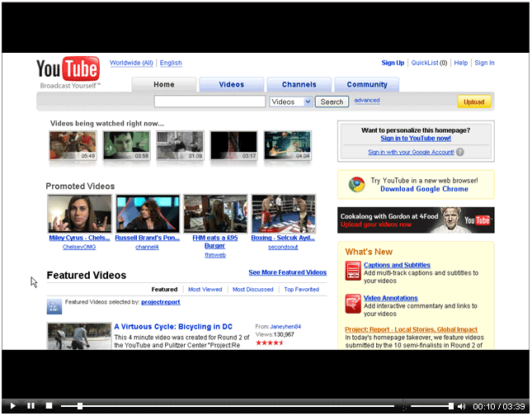Click the Captions and Subtitles icon
532x416 pixels.
click(353, 271)
